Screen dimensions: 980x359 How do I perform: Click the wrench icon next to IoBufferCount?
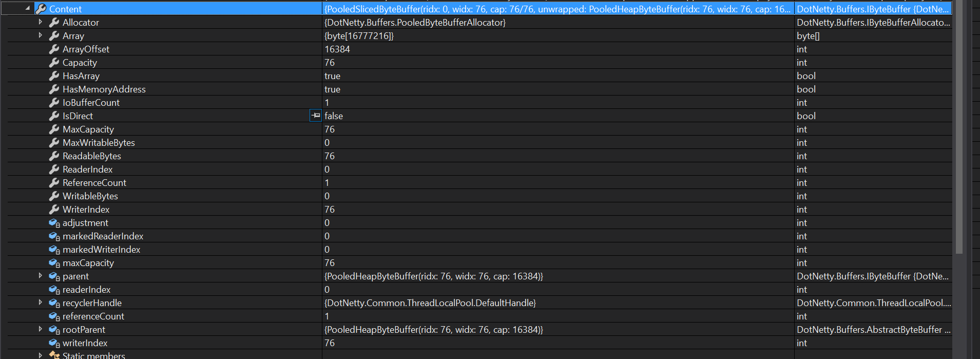coord(54,102)
